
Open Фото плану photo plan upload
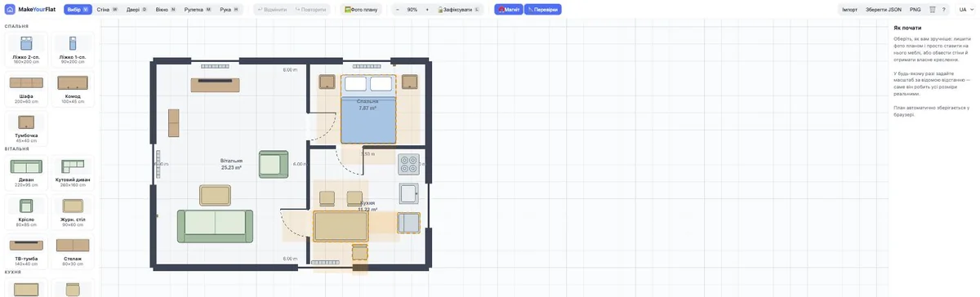point(362,9)
